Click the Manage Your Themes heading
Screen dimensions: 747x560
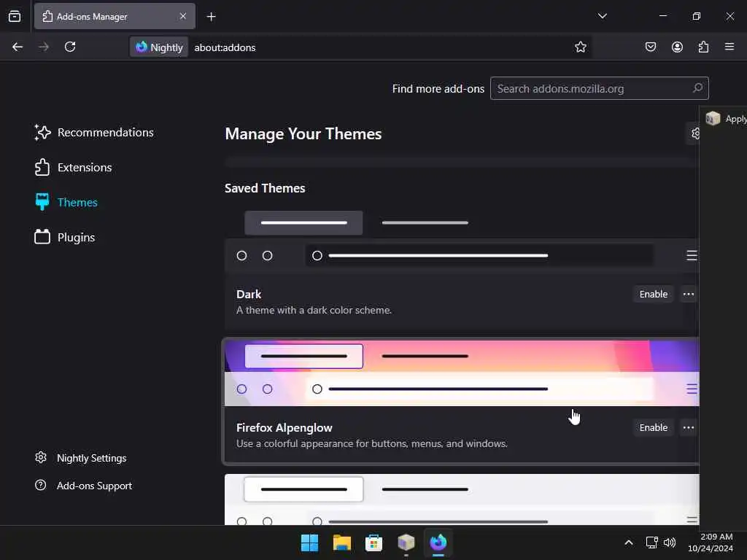[303, 134]
